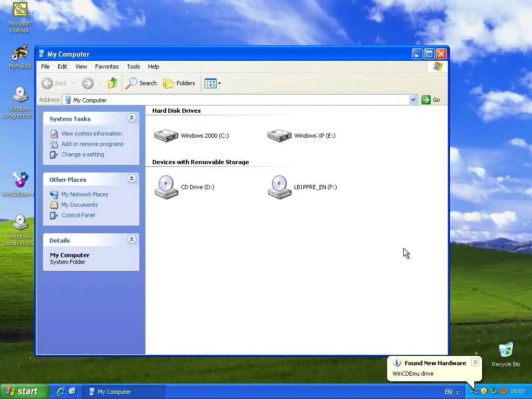Click Add or remove programs link
The width and height of the screenshot is (532, 399).
coord(92,144)
